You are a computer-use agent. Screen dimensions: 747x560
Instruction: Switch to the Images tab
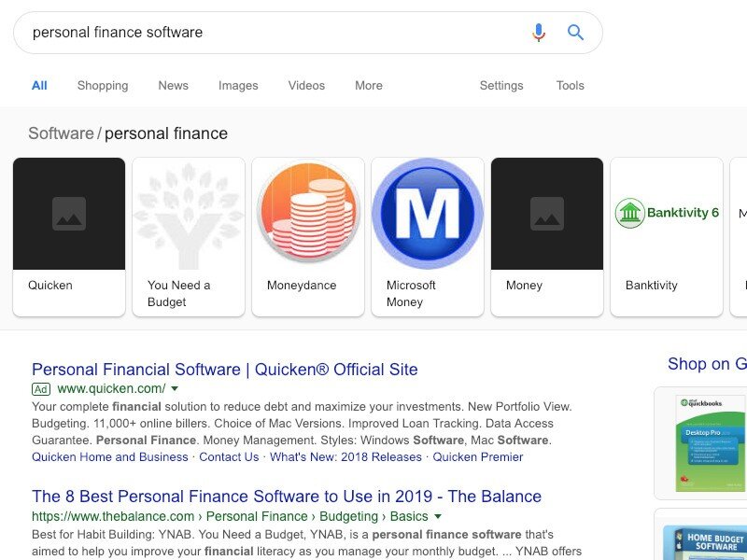pos(238,86)
